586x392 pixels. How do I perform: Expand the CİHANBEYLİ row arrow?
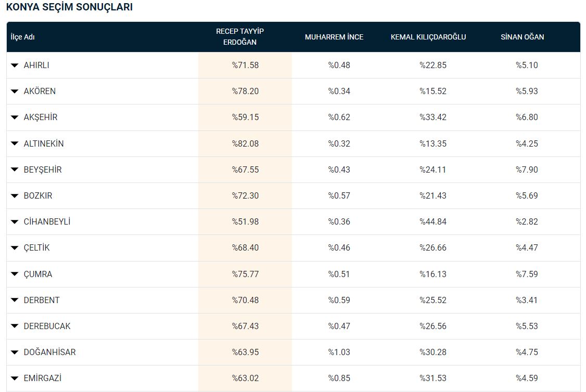[15, 222]
